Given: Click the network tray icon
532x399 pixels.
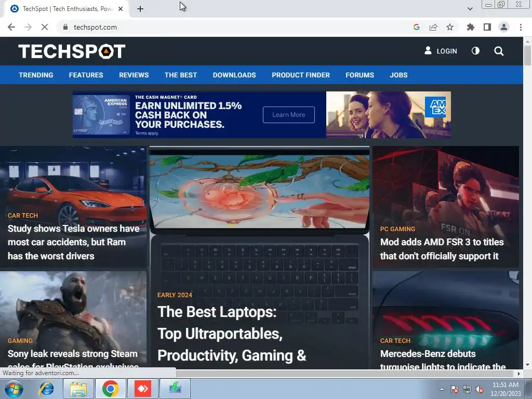Looking at the screenshot, I should pyautogui.click(x=467, y=389).
